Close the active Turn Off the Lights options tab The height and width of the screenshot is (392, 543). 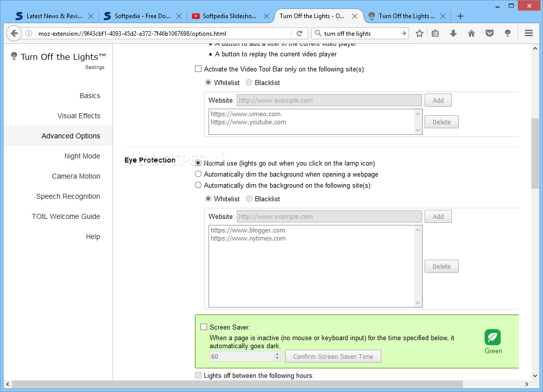[355, 16]
